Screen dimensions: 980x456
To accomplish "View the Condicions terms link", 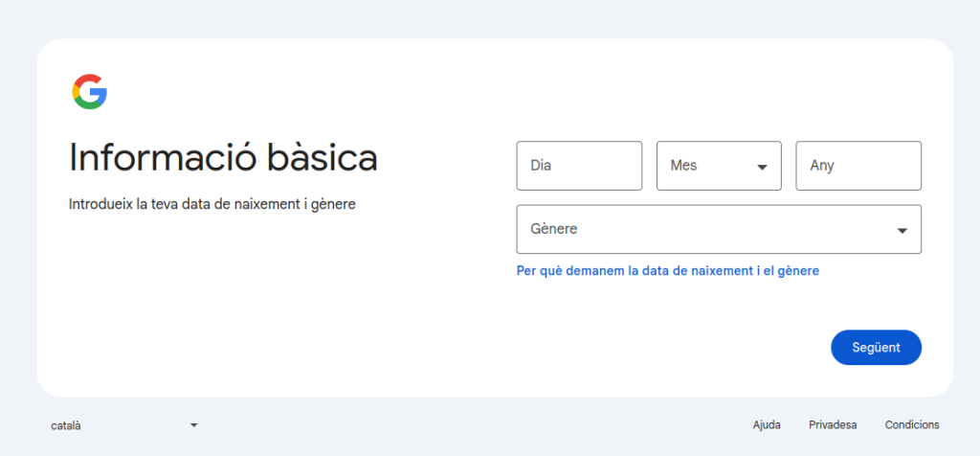I will point(912,424).
